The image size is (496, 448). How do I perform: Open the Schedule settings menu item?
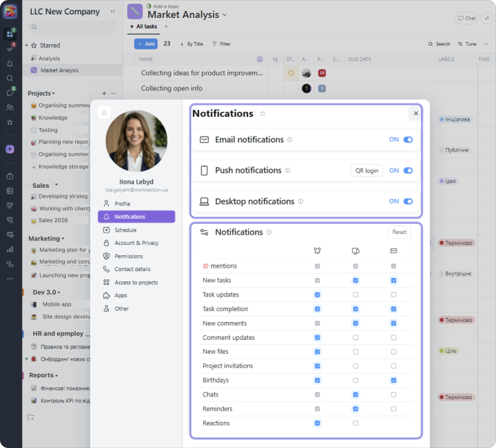click(125, 230)
